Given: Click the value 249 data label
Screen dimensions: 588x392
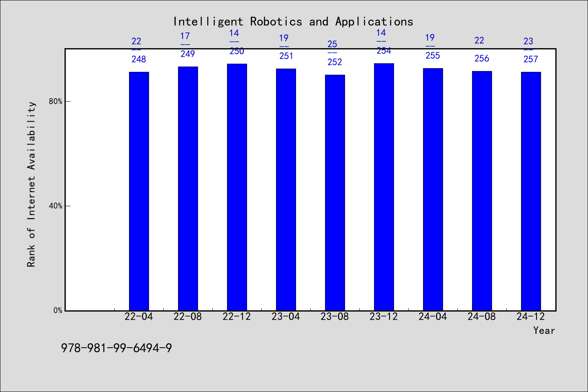Looking at the screenshot, I should (x=188, y=54).
